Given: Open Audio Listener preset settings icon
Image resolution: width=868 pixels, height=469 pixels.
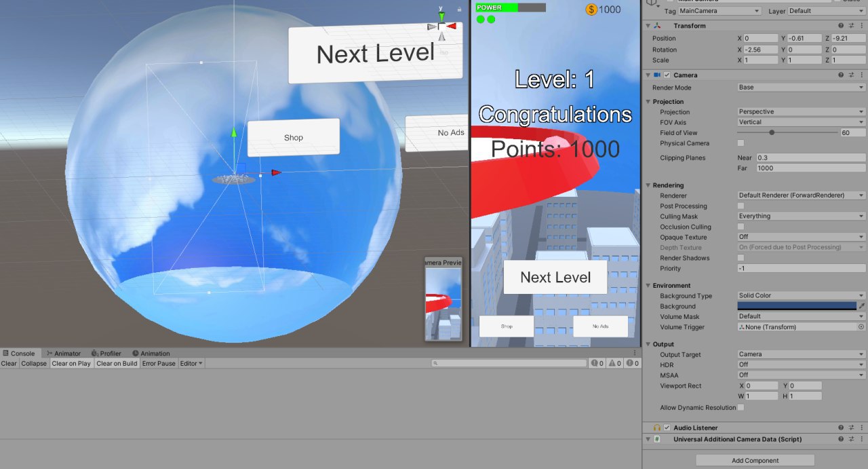Looking at the screenshot, I should coord(852,428).
